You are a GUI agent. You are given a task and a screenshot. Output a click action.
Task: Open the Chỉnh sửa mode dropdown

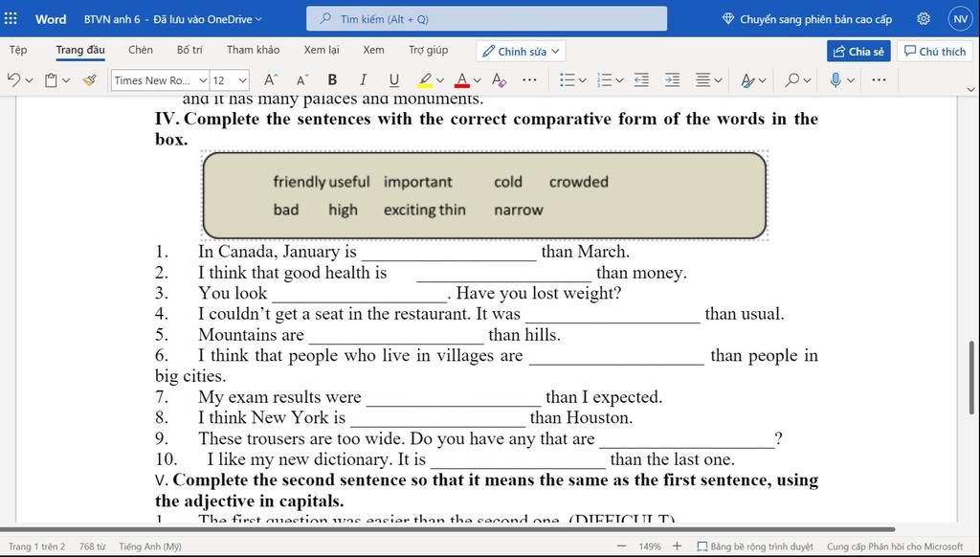(x=521, y=52)
